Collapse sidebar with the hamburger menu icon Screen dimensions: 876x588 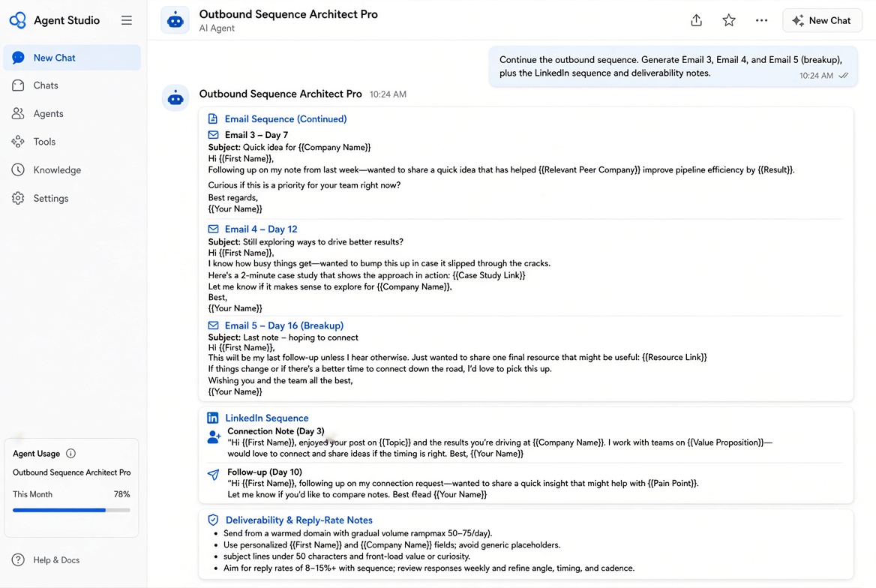[127, 20]
